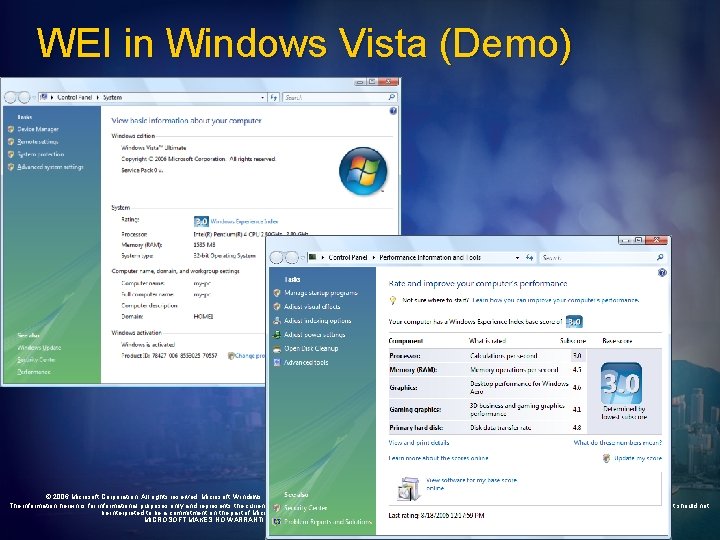
Task: Open Remote settings in System window
Action: click(x=38, y=141)
